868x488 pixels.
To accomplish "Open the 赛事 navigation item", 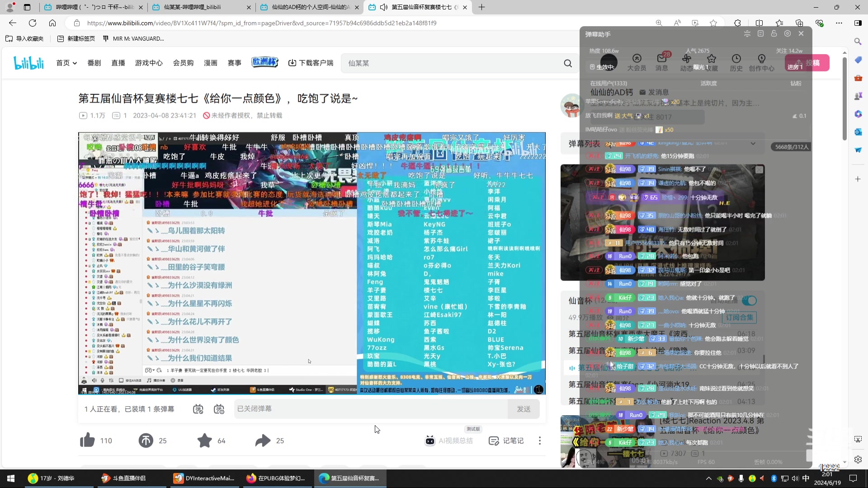I will click(x=234, y=63).
